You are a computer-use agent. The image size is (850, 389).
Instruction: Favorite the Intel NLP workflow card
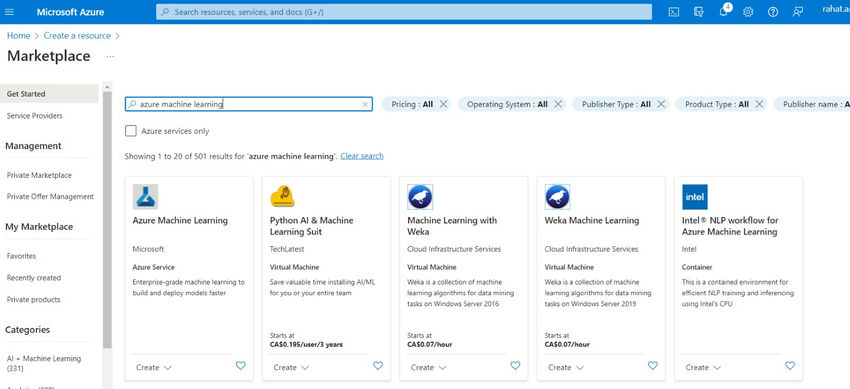click(790, 366)
